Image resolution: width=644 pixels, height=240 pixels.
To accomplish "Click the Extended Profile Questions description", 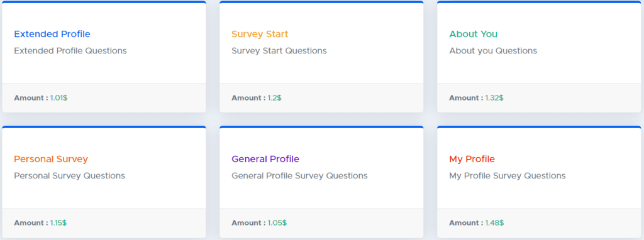I will pyautogui.click(x=70, y=51).
